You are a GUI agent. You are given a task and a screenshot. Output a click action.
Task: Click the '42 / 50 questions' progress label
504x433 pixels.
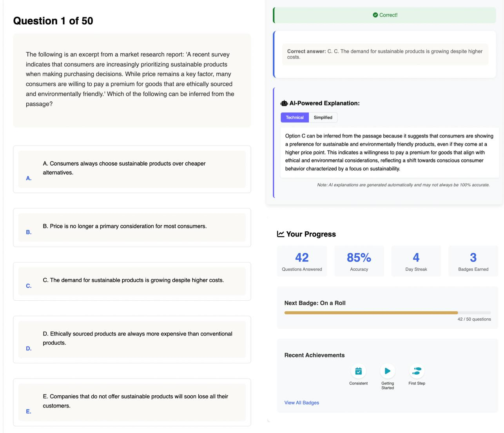(474, 319)
